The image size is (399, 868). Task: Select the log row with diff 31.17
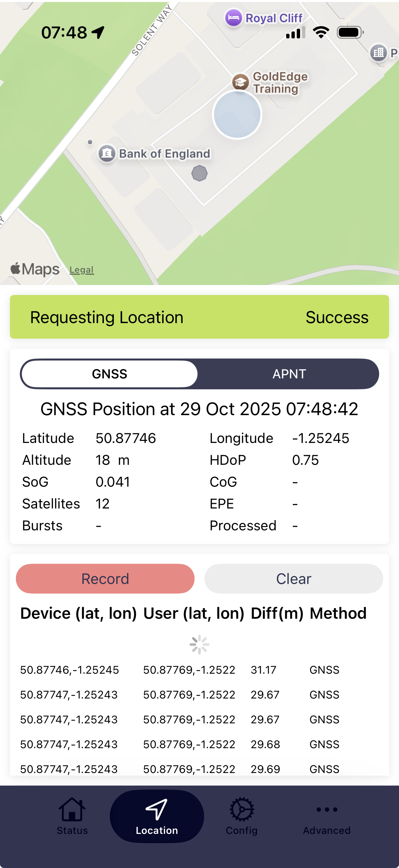(x=199, y=669)
